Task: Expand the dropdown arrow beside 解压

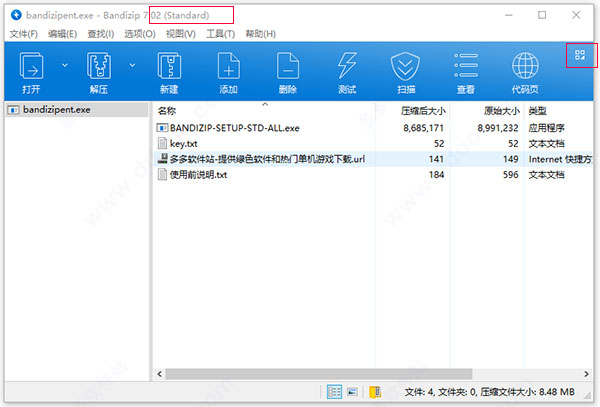Action: point(132,65)
